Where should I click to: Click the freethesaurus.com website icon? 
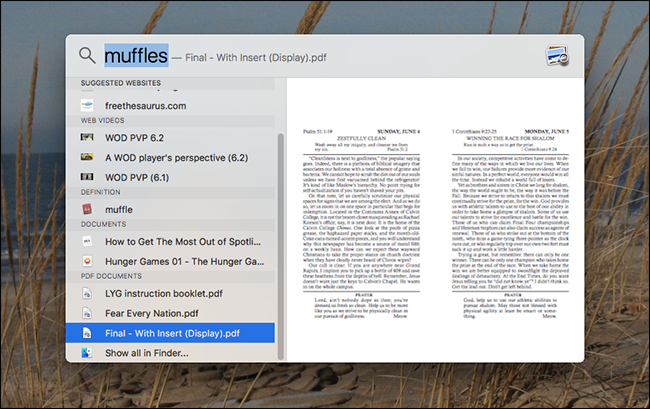[x=87, y=106]
